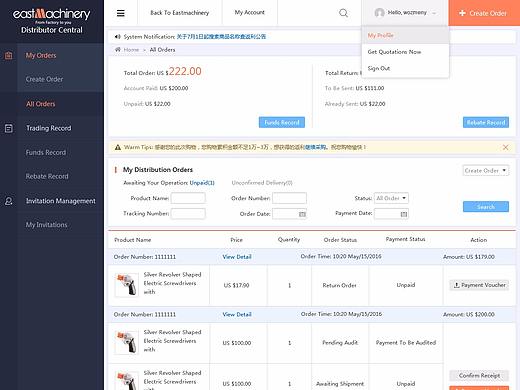Click the user avatar icon
Viewport: 520px width, 390px height.
pos(379,13)
